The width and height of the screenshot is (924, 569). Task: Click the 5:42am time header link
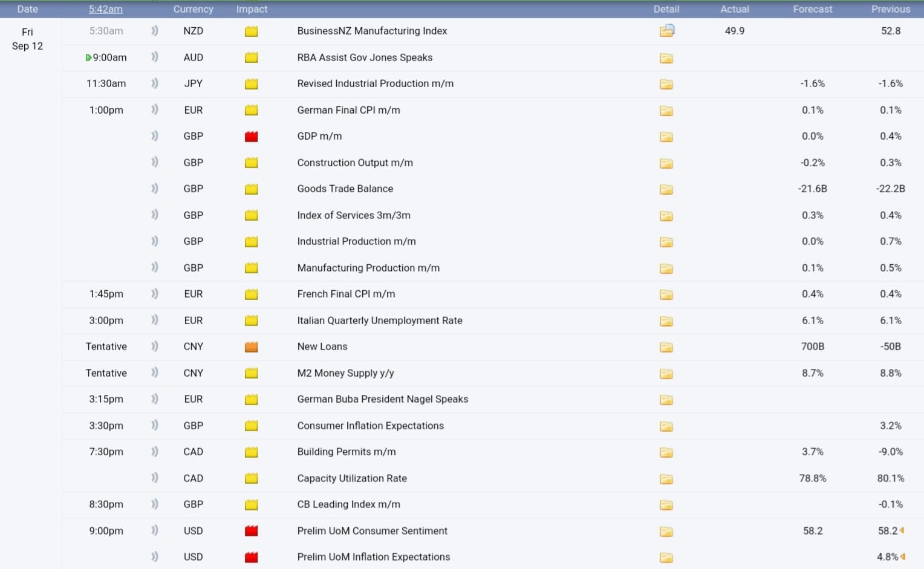106,9
